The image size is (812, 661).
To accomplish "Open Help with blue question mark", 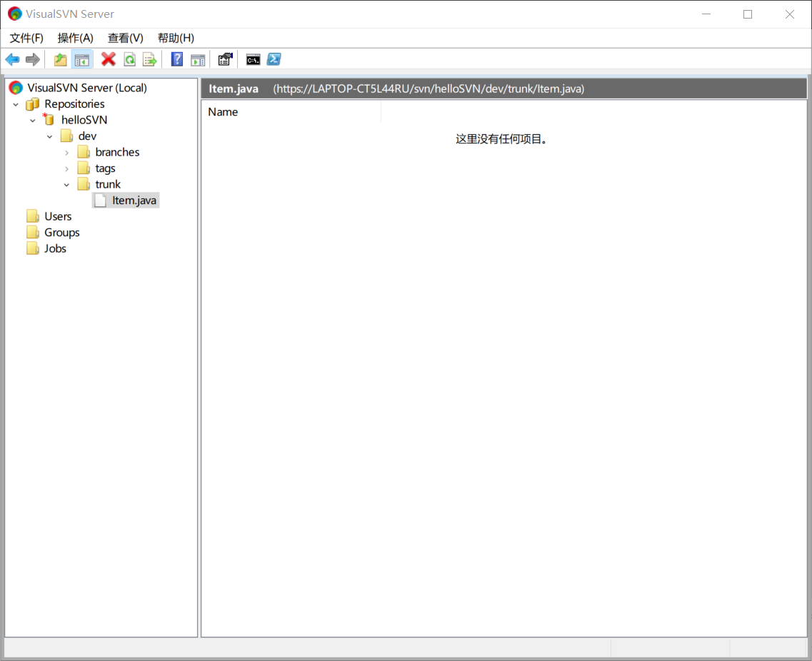I will 177,59.
